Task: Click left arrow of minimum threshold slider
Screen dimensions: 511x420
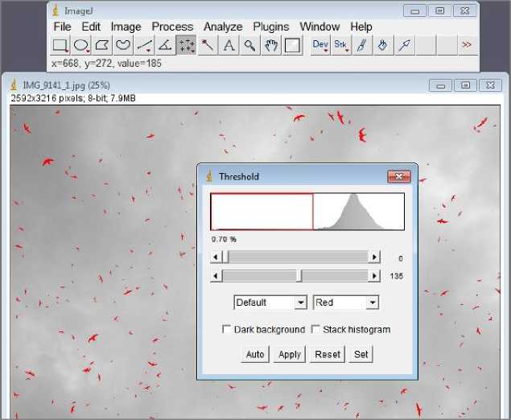Action: click(x=216, y=257)
